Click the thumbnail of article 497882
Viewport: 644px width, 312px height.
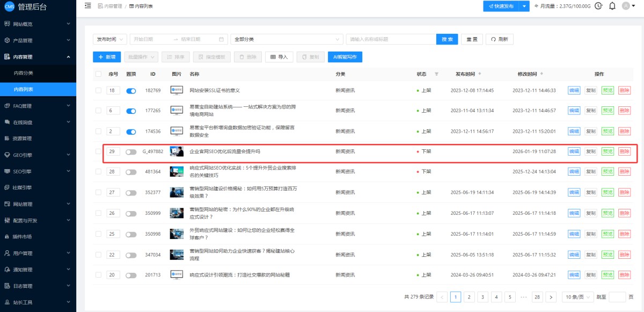[x=177, y=152]
